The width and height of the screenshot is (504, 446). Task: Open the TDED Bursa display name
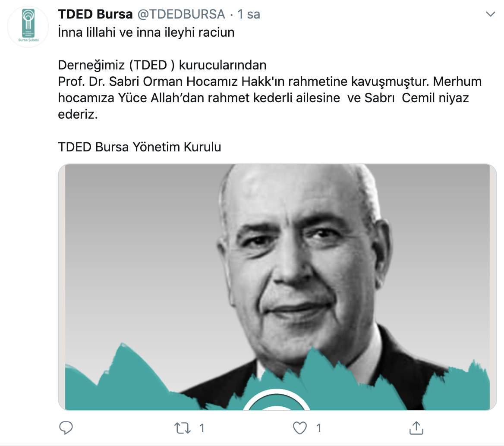coord(95,14)
